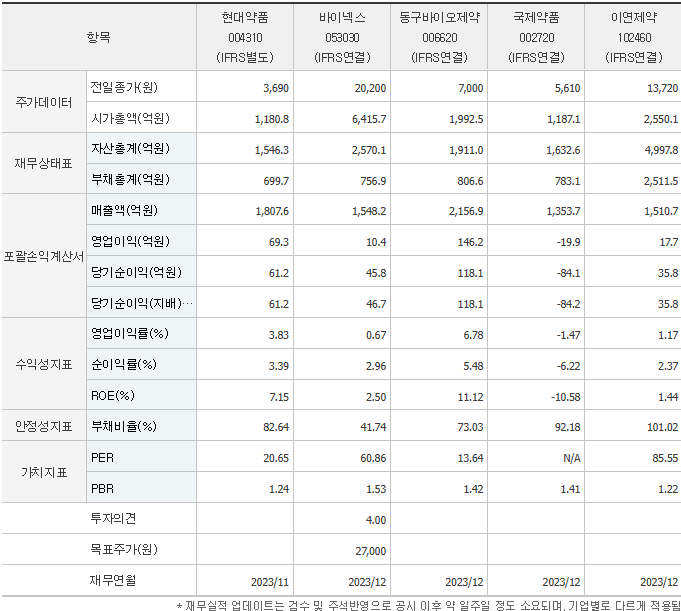Select the 전일종가(원) row label
The height and width of the screenshot is (611, 681).
click(x=124, y=87)
